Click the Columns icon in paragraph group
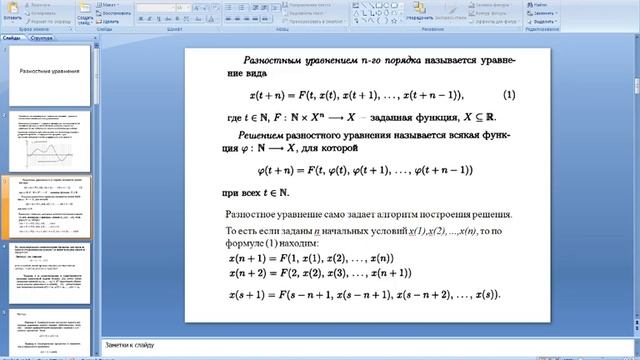 (266, 19)
